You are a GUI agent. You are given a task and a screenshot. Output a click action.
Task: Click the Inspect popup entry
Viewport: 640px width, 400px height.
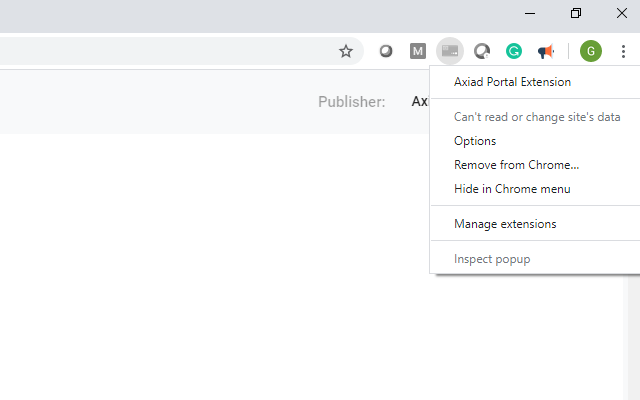tap(535, 259)
